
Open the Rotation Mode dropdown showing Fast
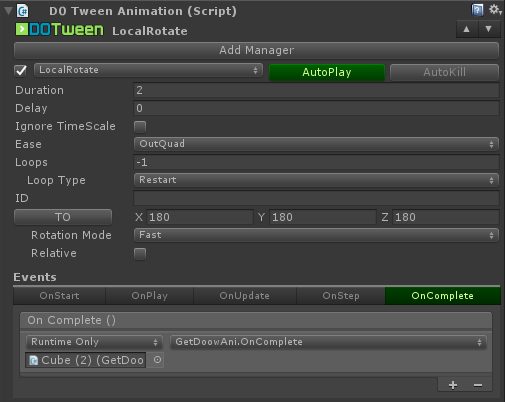316,235
